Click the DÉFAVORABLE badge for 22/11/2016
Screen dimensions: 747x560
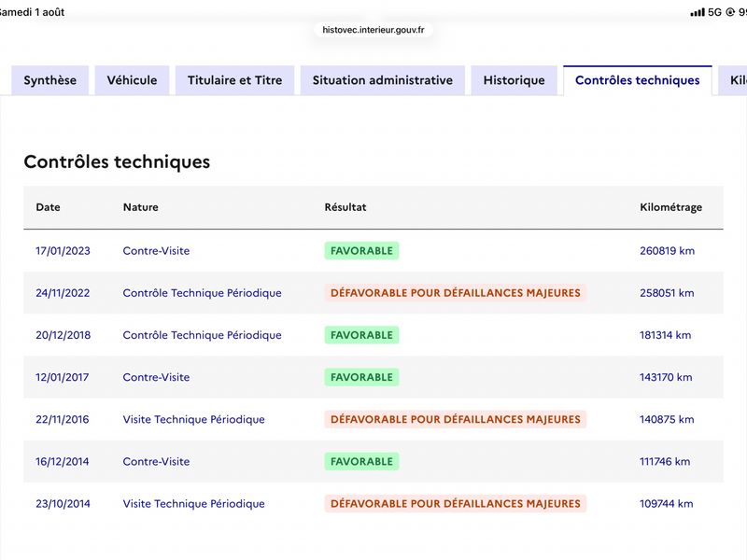(456, 419)
